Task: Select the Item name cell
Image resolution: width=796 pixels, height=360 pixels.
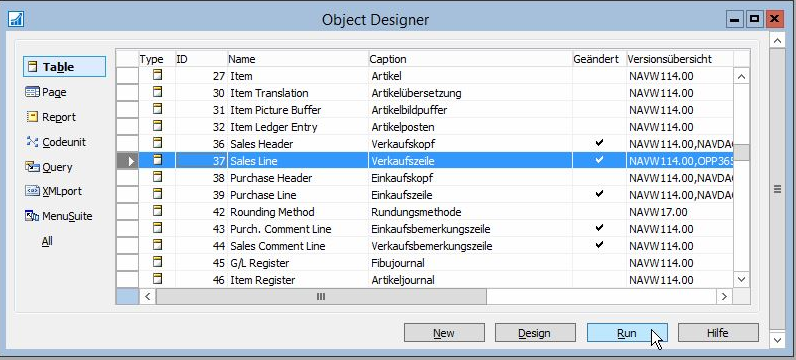Action: [298, 76]
